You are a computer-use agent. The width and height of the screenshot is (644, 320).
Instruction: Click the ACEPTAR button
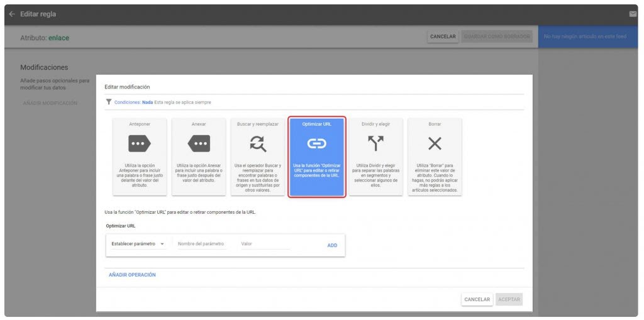pos(509,299)
